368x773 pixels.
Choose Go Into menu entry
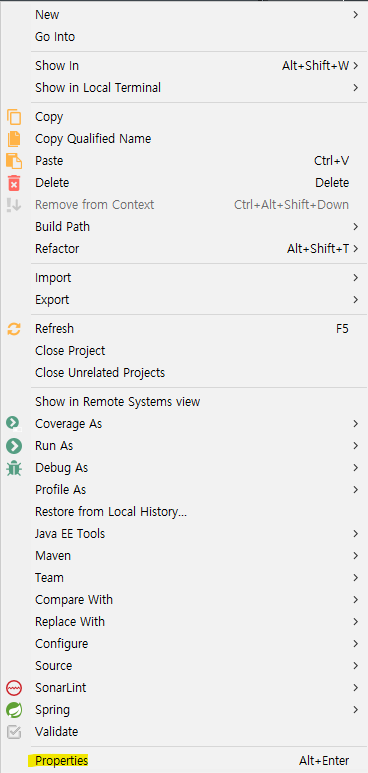point(55,37)
